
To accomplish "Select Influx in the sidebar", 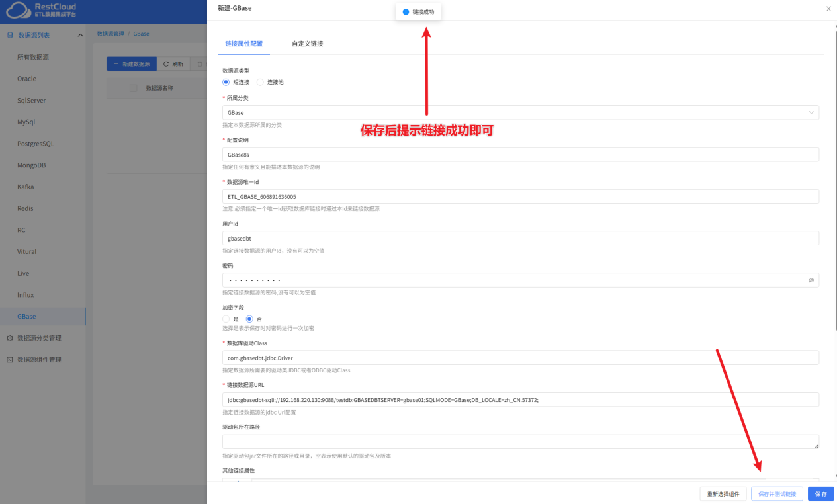I will tap(26, 295).
